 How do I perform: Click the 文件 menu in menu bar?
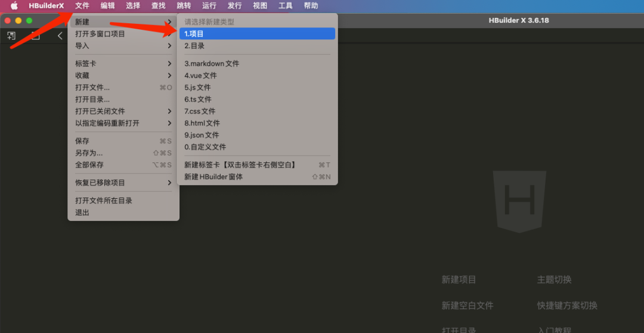[82, 6]
